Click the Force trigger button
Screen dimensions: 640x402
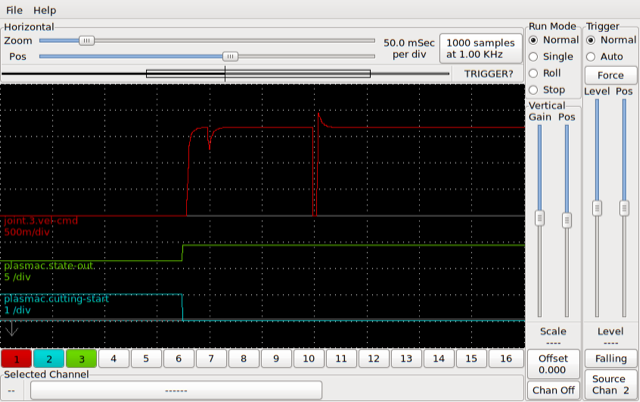click(610, 75)
